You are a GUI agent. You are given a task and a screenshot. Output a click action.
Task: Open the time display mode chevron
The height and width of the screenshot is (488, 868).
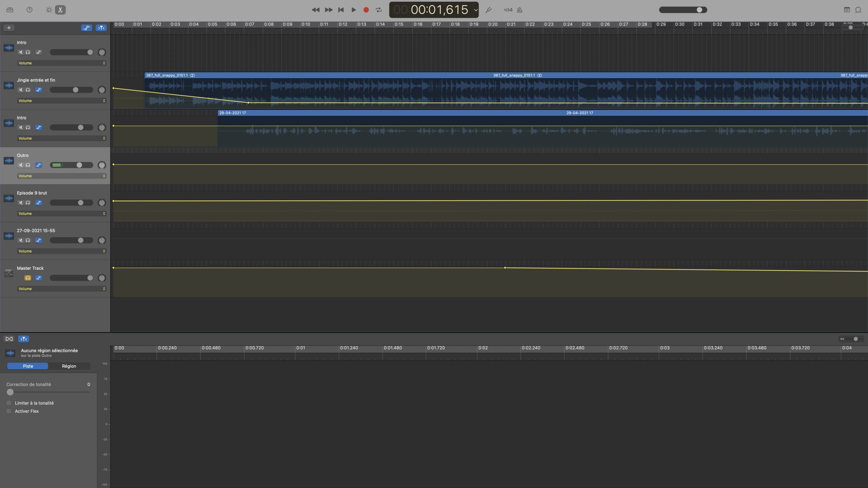click(476, 10)
